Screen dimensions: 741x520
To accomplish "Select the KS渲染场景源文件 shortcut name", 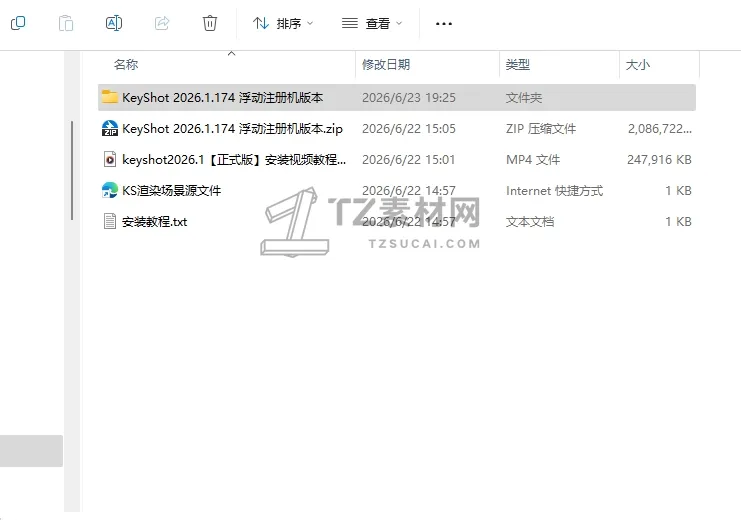I will click(x=172, y=191).
